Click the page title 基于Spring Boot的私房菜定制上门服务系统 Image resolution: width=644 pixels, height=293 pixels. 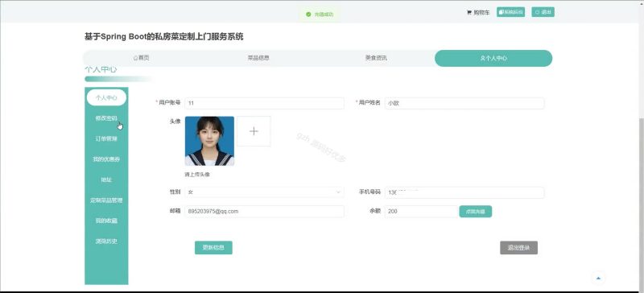(164, 36)
